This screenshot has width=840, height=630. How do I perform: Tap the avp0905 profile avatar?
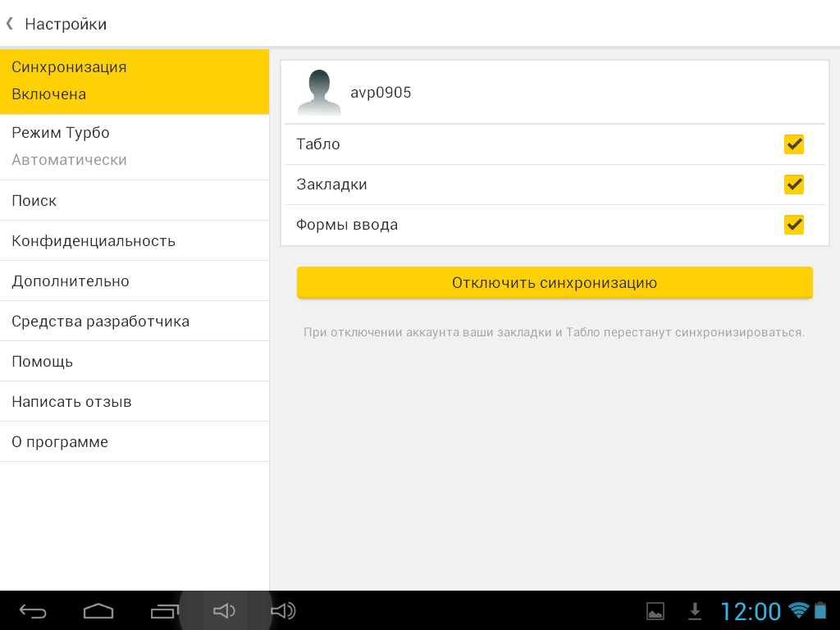click(319, 92)
